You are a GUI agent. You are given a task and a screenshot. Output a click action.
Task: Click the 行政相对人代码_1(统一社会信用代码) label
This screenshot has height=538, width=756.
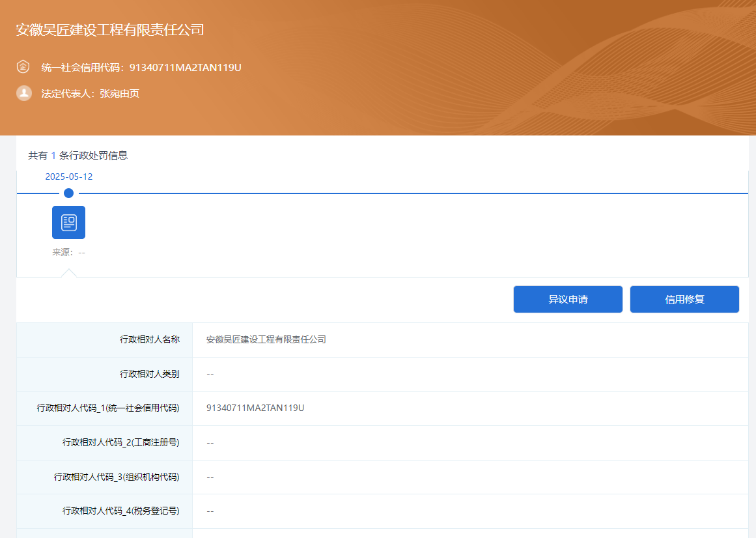tap(108, 408)
